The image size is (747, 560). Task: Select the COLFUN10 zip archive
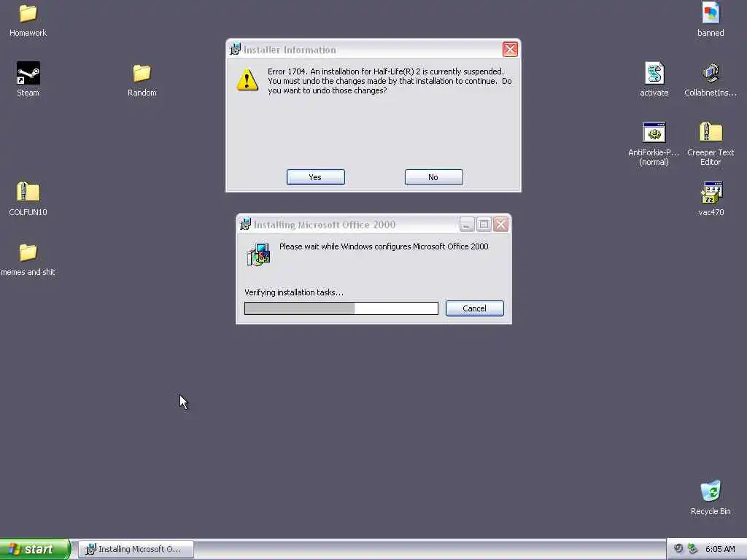[28, 192]
